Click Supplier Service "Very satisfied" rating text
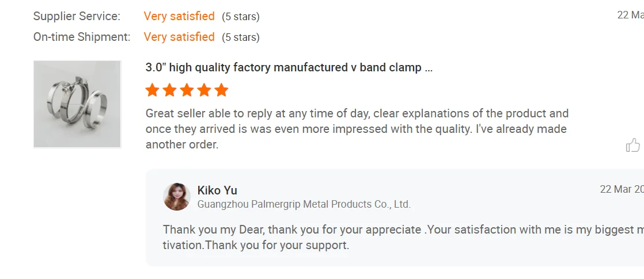 point(179,16)
